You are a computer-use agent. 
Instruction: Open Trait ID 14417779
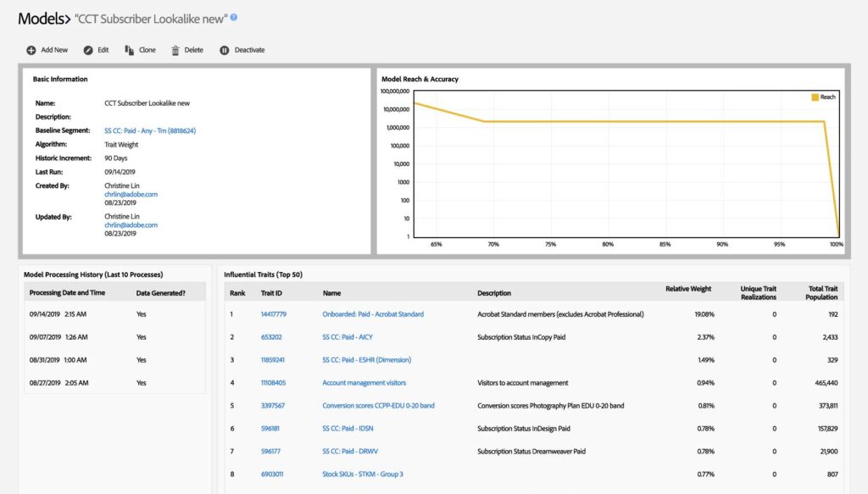(275, 314)
